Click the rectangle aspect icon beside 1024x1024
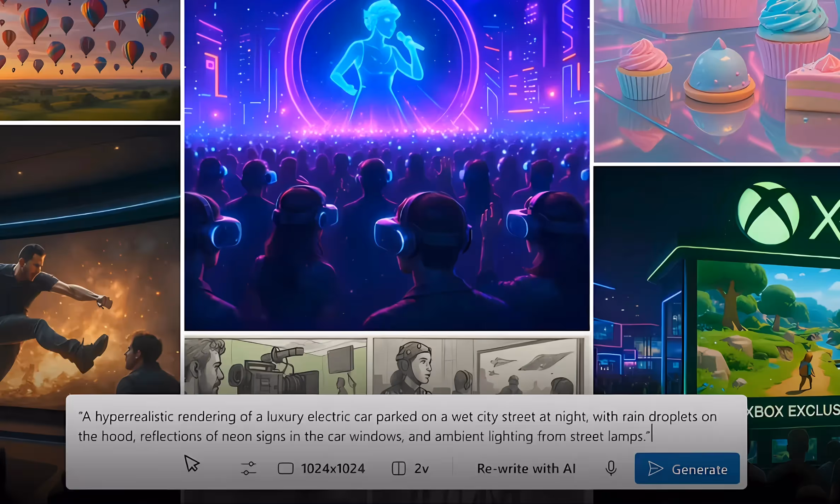The image size is (840, 504). tap(285, 469)
